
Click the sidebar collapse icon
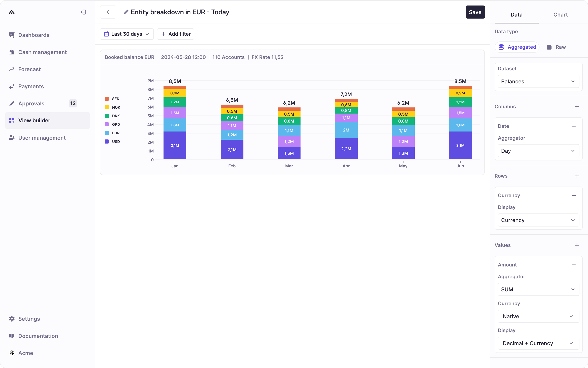[x=83, y=12]
